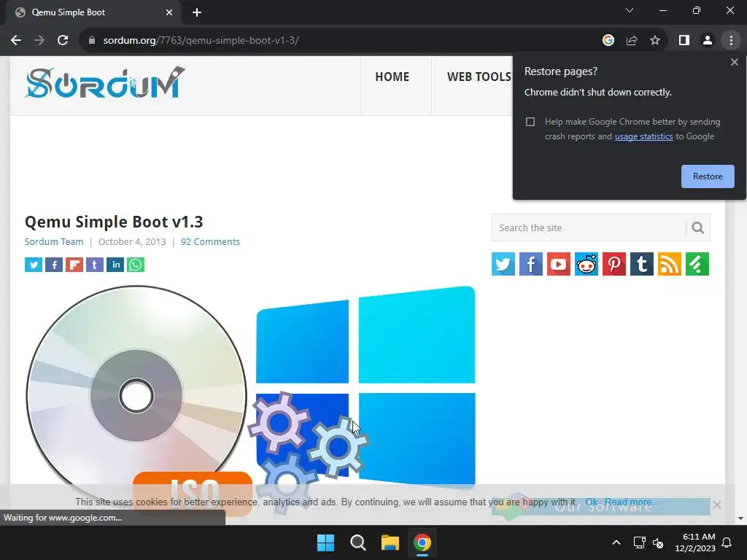The image size is (747, 560).
Task: Share article on Facebook small icon
Action: 54,265
